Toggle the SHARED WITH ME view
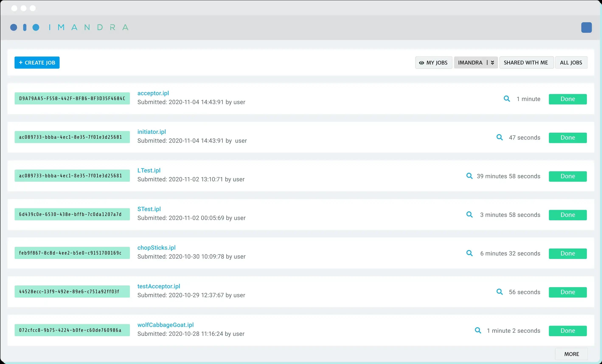The height and width of the screenshot is (364, 602). pyautogui.click(x=525, y=62)
